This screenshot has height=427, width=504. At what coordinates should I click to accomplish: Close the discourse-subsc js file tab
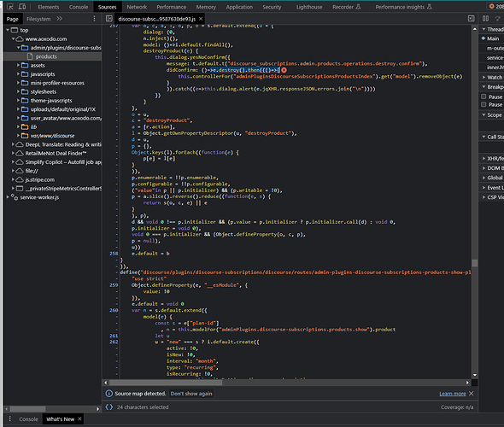point(201,19)
